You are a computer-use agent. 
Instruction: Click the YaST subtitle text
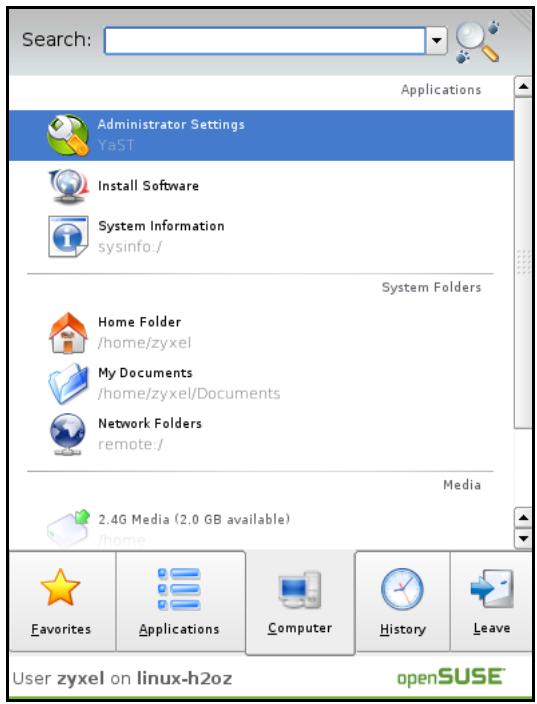(x=116, y=145)
